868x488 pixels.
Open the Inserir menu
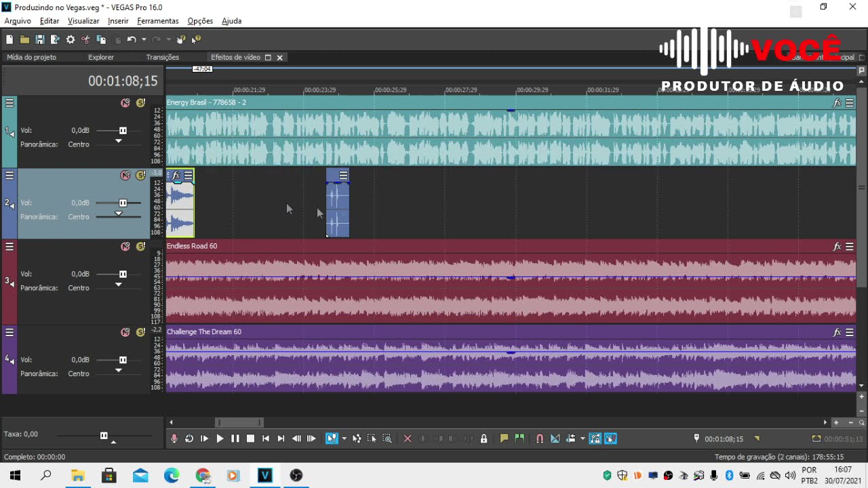[x=118, y=21]
